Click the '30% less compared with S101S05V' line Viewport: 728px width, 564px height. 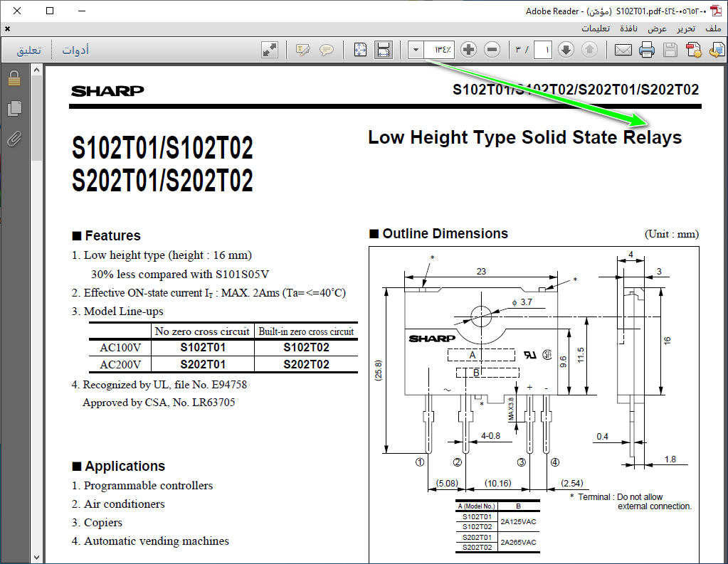pyautogui.click(x=180, y=275)
